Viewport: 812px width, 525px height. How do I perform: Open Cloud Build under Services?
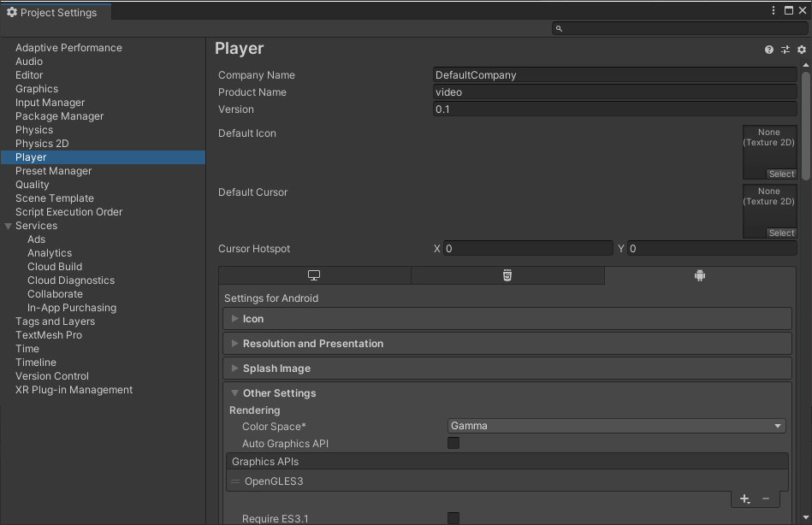point(55,267)
